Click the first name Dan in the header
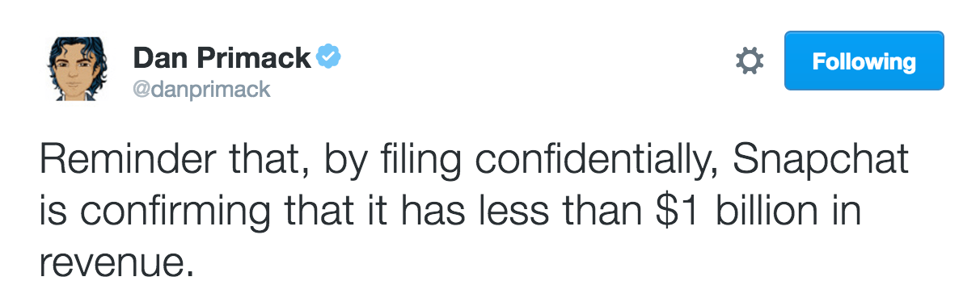 [x=155, y=58]
